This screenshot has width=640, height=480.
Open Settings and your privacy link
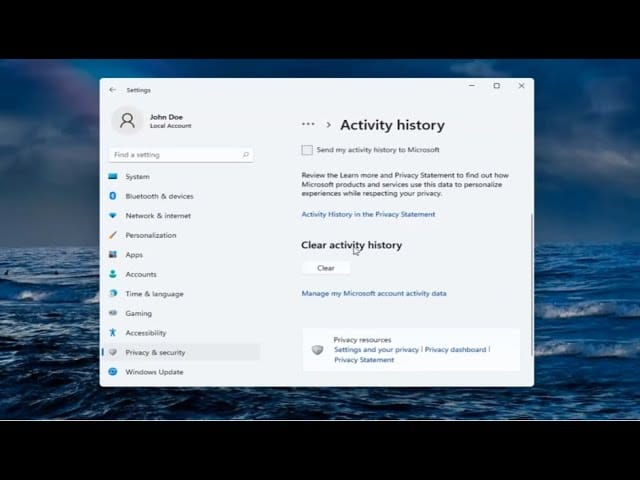[x=376, y=350]
